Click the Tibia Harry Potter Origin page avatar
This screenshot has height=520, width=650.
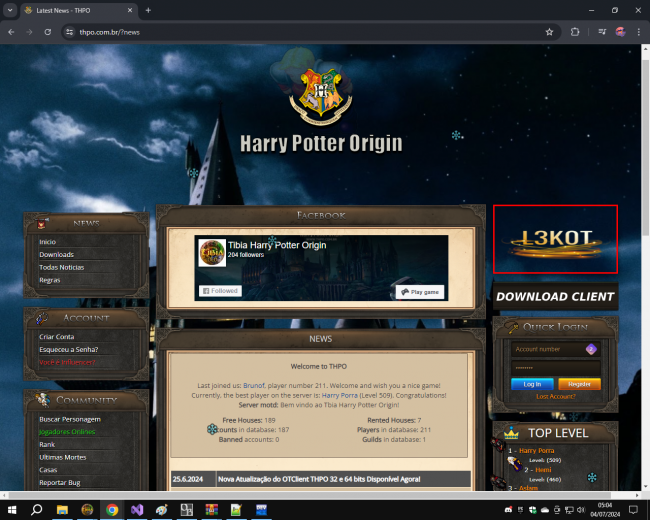[x=212, y=253]
